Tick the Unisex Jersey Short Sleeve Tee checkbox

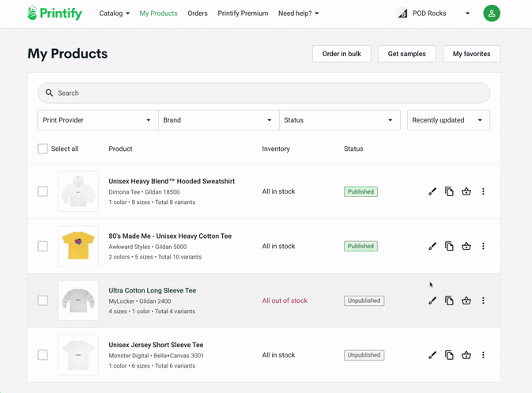point(43,355)
